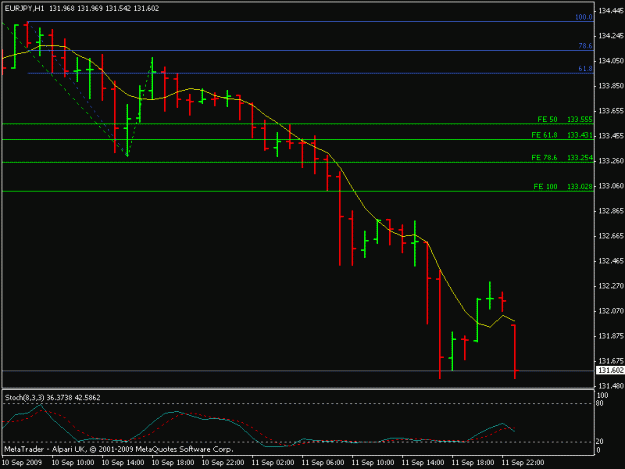Click the 131.480 price axis value

611,386
